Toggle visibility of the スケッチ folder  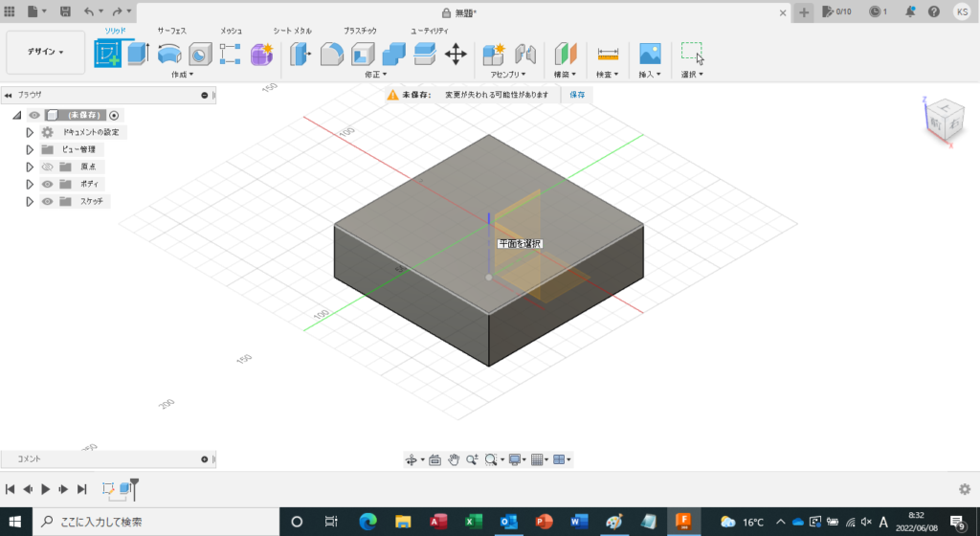47,201
